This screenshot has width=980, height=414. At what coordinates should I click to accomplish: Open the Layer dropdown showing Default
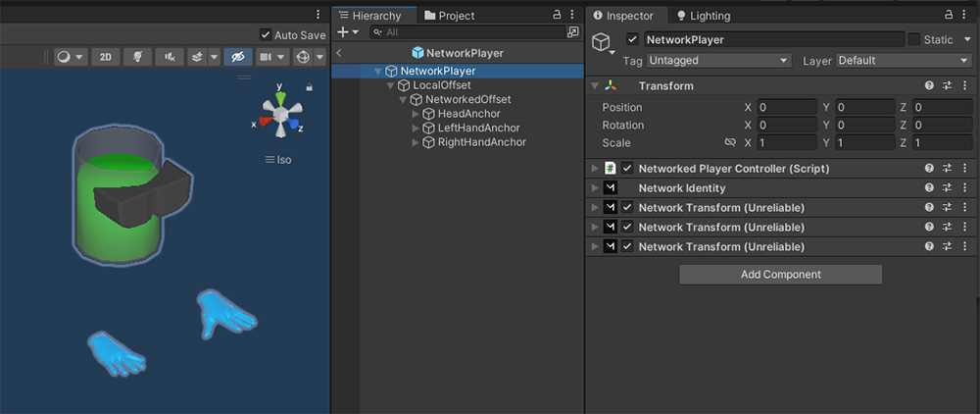tap(903, 61)
